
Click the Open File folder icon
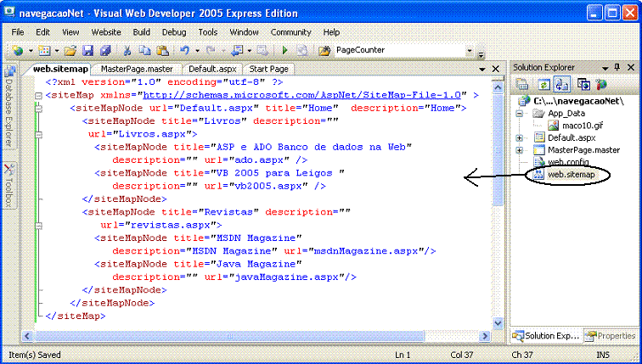70,50
